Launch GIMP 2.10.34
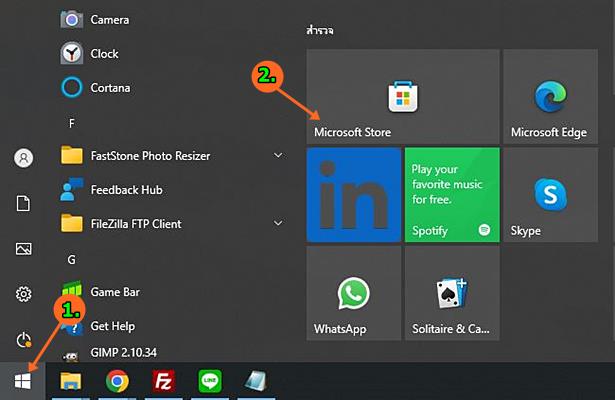615x400 pixels. point(173,353)
